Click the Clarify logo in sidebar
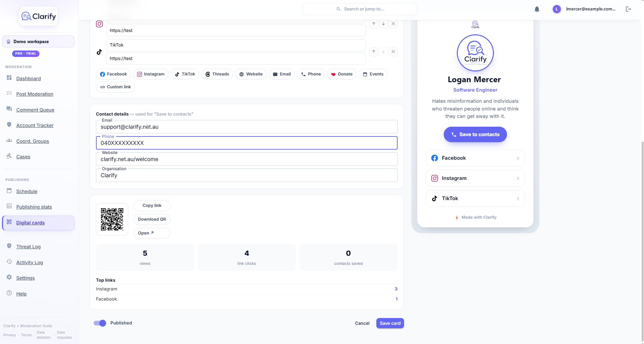The image size is (644, 344). point(38,16)
